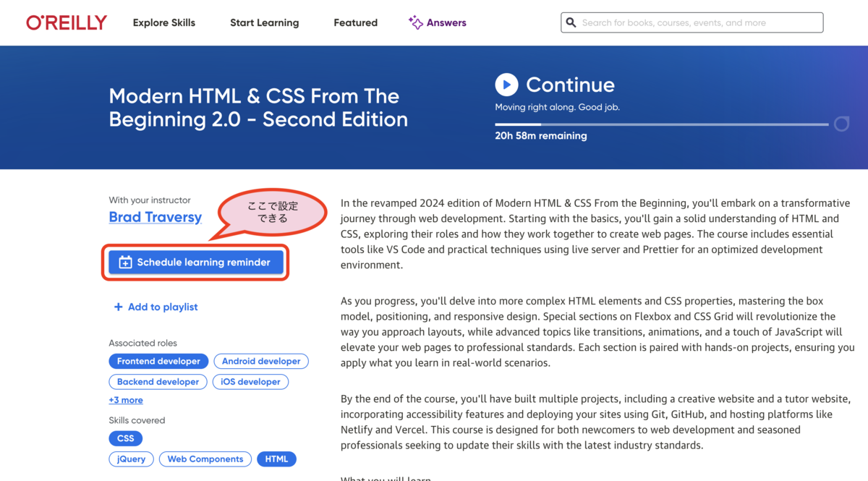Select the Frontend developer role tag

(x=158, y=361)
